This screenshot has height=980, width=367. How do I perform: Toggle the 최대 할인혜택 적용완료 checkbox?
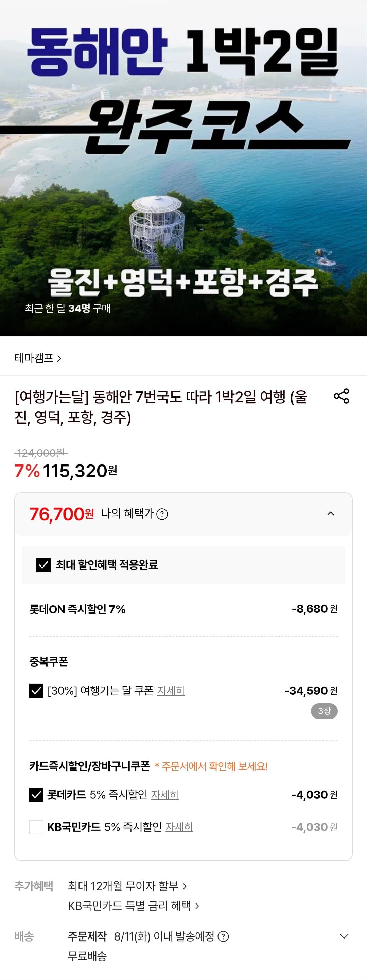coord(43,565)
